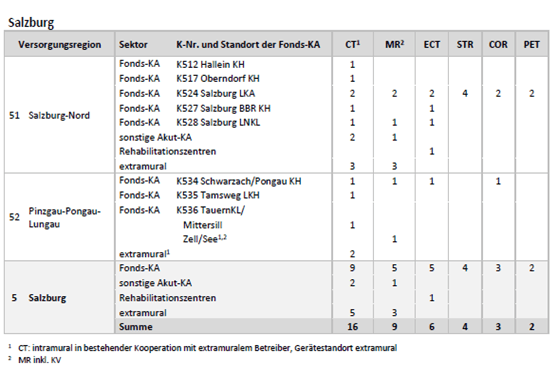Click the STR column header
The image size is (558, 373).
[465, 44]
